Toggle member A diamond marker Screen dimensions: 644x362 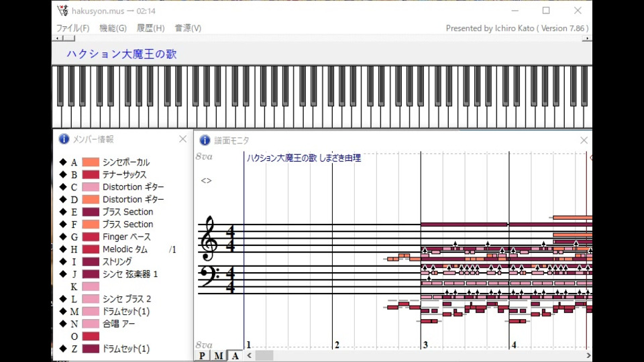(63, 162)
